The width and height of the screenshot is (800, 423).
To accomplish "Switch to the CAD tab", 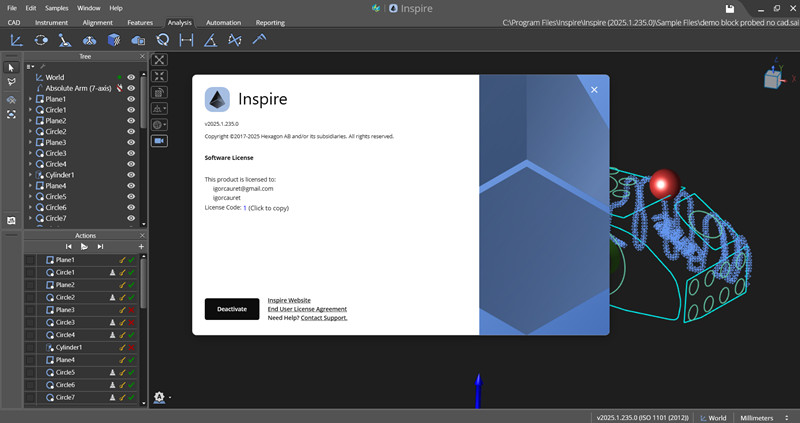I will click(14, 22).
